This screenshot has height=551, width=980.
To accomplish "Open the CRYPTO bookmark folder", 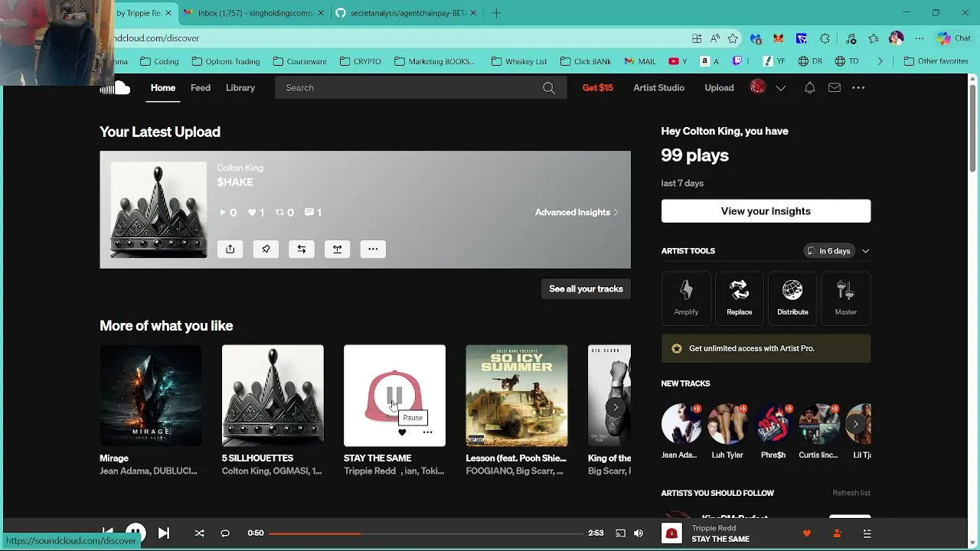I will (x=360, y=61).
